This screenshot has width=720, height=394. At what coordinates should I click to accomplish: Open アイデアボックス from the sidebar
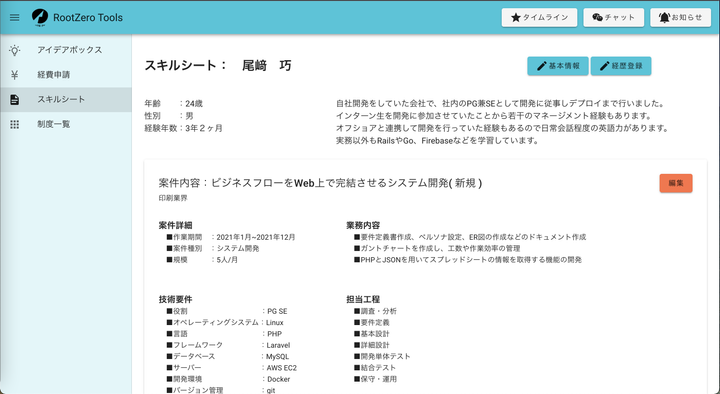click(x=66, y=50)
